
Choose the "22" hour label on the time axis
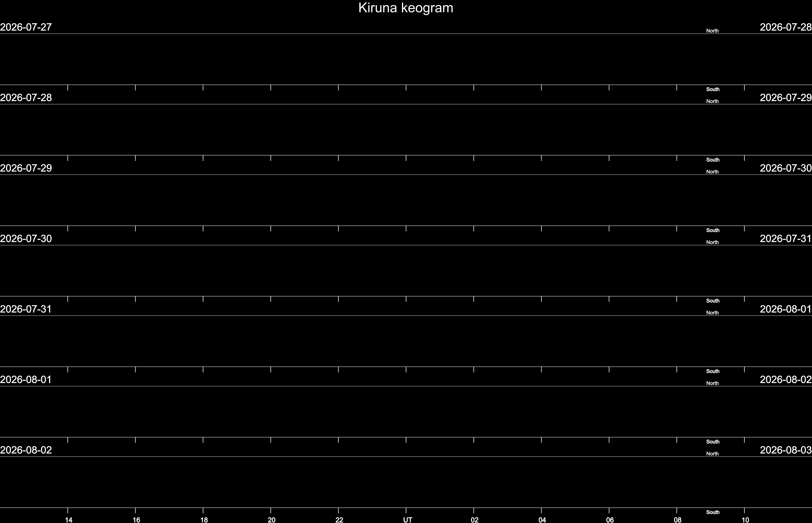coord(339,520)
